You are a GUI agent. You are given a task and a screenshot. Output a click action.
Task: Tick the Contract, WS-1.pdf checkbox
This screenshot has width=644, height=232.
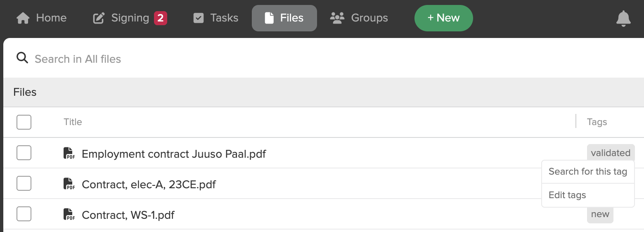point(24,214)
